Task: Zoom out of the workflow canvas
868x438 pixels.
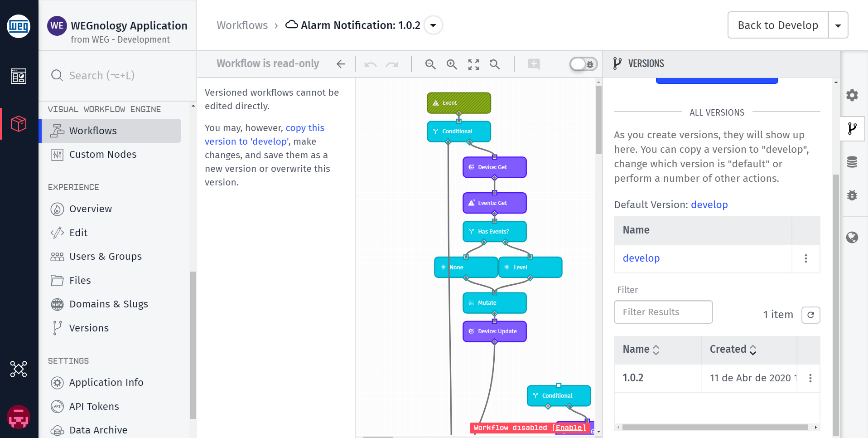Action: pyautogui.click(x=430, y=64)
